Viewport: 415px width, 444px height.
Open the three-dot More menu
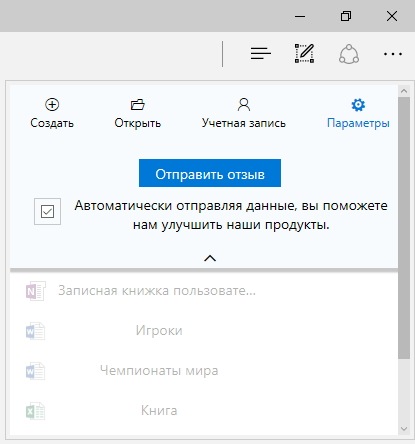[x=393, y=54]
